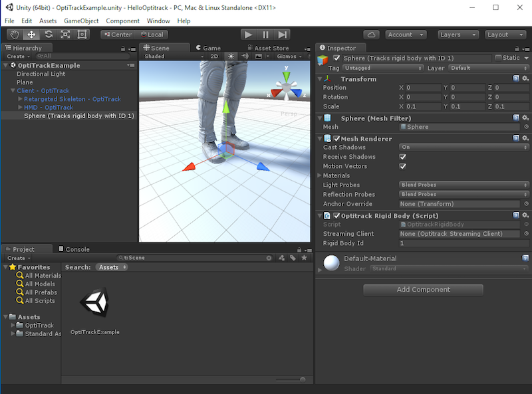Viewport: 532px width, 394px height.
Task: Open the GameObject menu
Action: pyautogui.click(x=81, y=21)
